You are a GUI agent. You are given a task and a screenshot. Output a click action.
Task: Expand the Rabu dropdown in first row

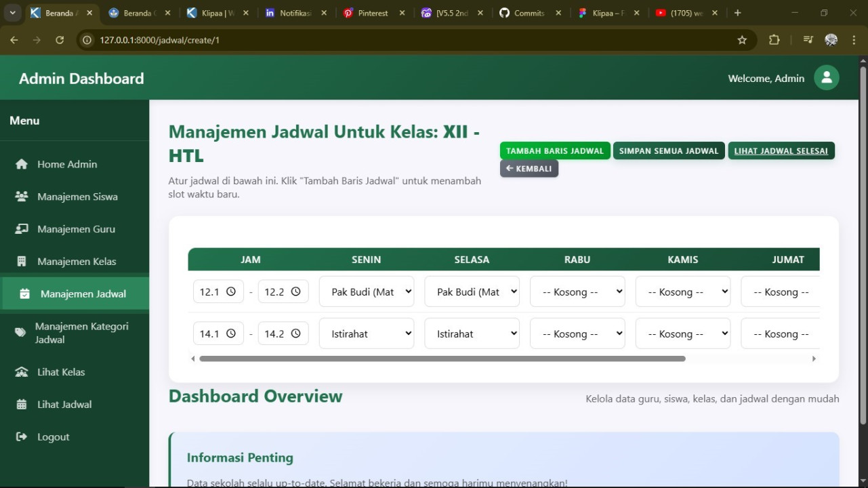577,291
